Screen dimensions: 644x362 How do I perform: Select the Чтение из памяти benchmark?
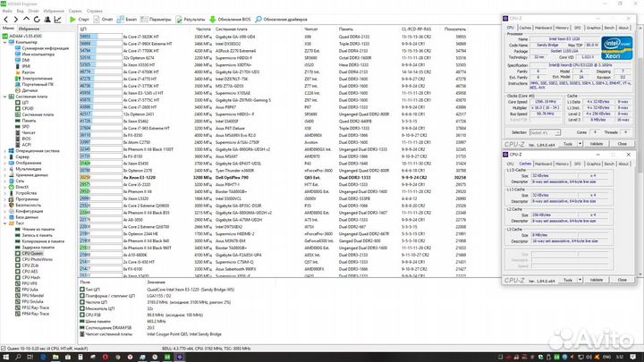pos(38,230)
